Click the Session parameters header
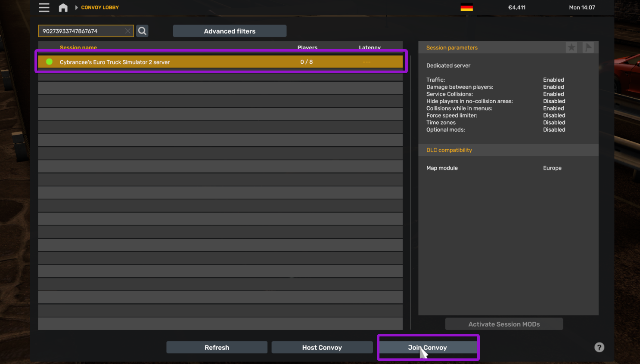640x364 pixels. coord(452,47)
